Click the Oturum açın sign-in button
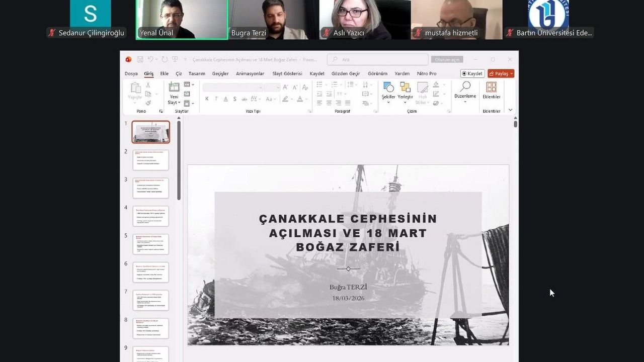The height and width of the screenshot is (362, 644). point(447,59)
